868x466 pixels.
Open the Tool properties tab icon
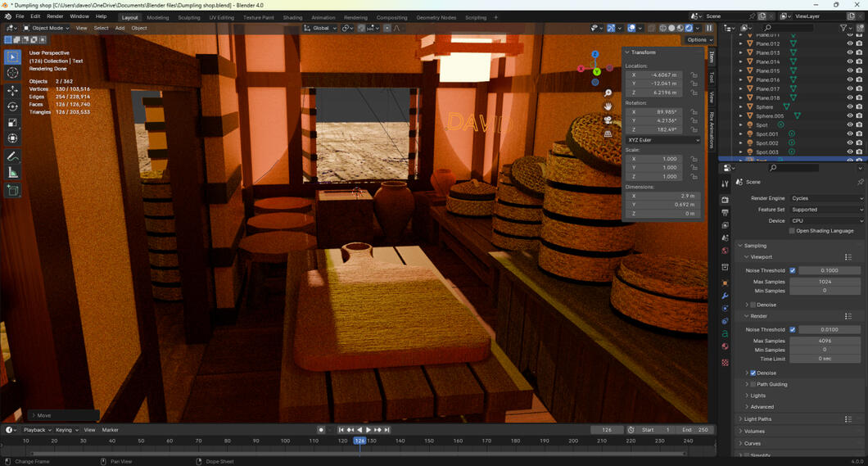(726, 183)
